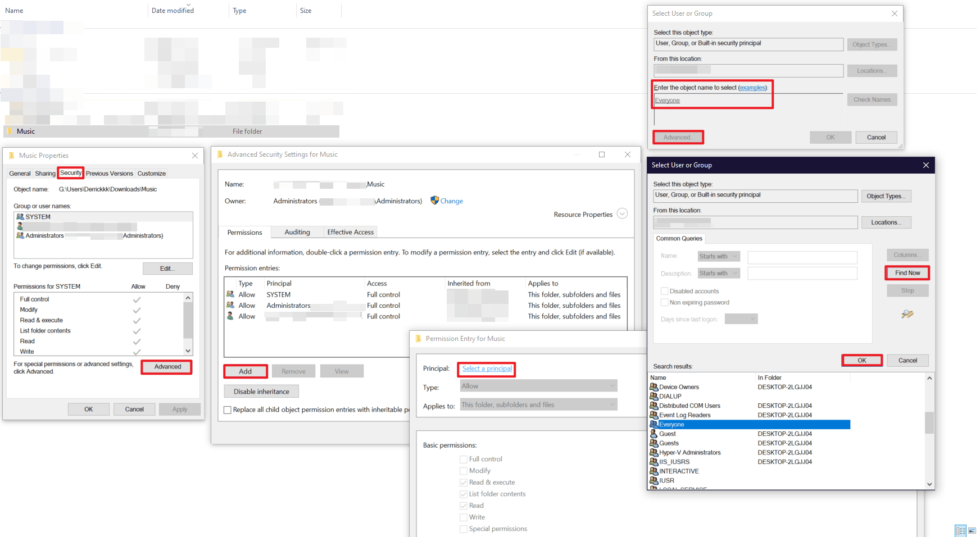Open the General tab in Music Properties
980x537 pixels.
pos(20,174)
